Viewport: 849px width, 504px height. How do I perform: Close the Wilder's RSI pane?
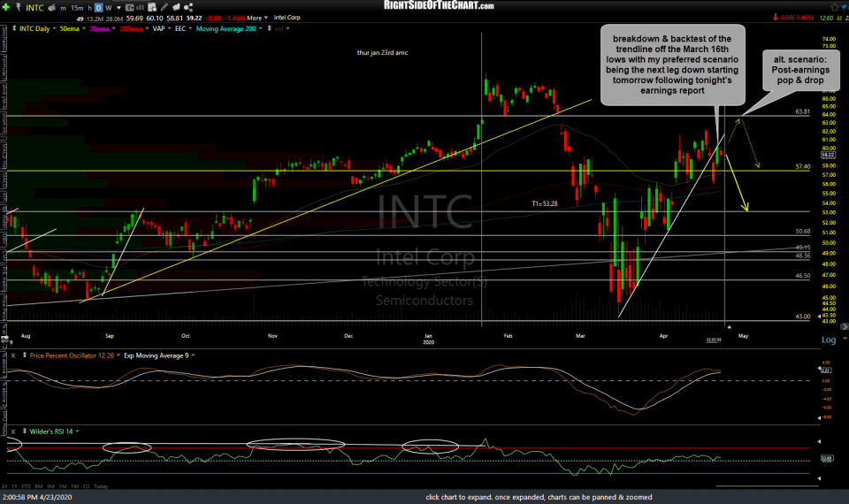13,431
